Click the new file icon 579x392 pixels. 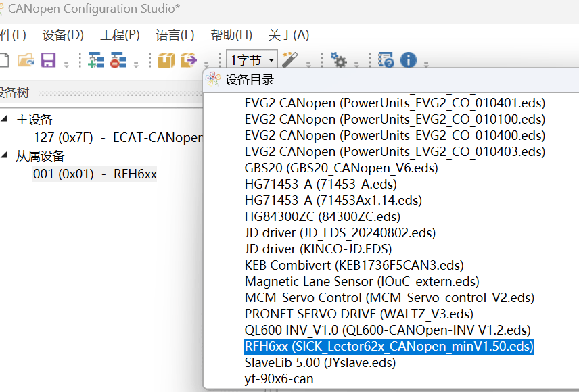(3, 59)
